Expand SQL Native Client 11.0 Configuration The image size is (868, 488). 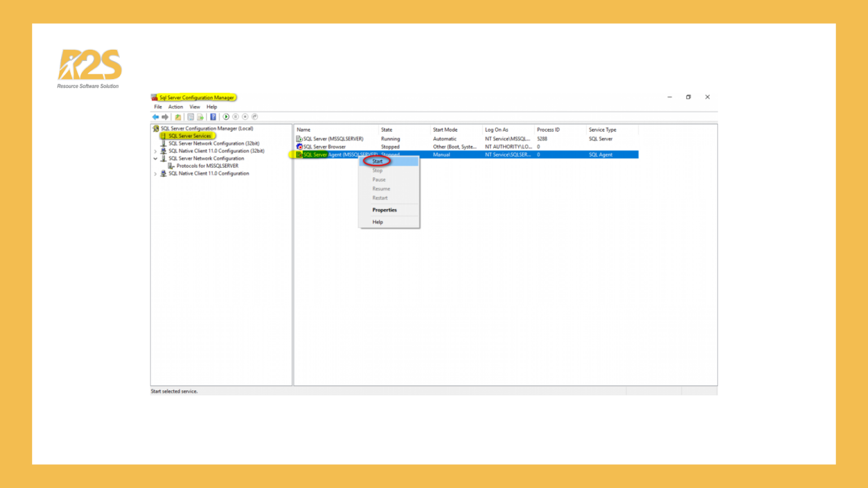click(155, 173)
